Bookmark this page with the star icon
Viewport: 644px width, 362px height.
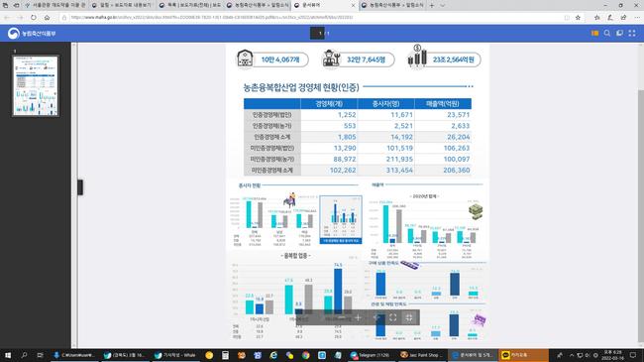tap(578, 17)
